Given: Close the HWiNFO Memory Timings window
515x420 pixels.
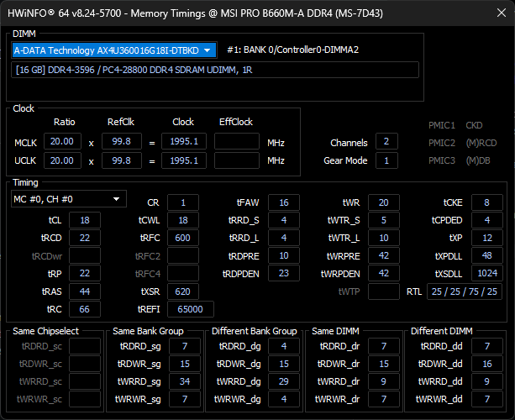Looking at the screenshot, I should coord(502,13).
